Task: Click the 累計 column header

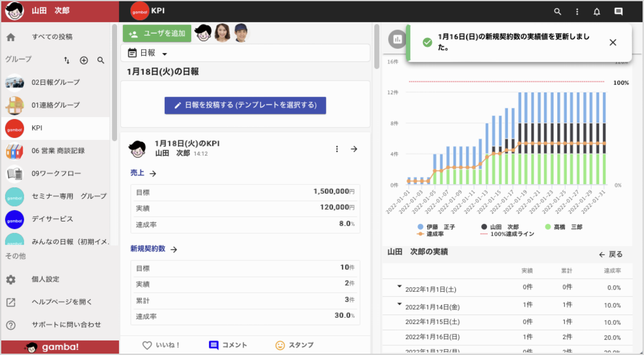Action: 567,271
